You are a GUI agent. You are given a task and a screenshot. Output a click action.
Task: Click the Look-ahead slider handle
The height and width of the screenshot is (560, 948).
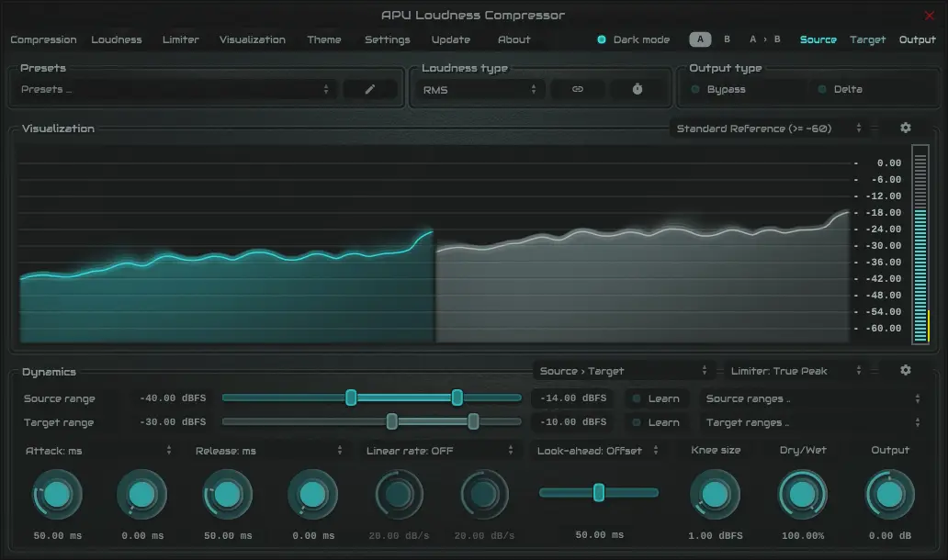click(599, 492)
